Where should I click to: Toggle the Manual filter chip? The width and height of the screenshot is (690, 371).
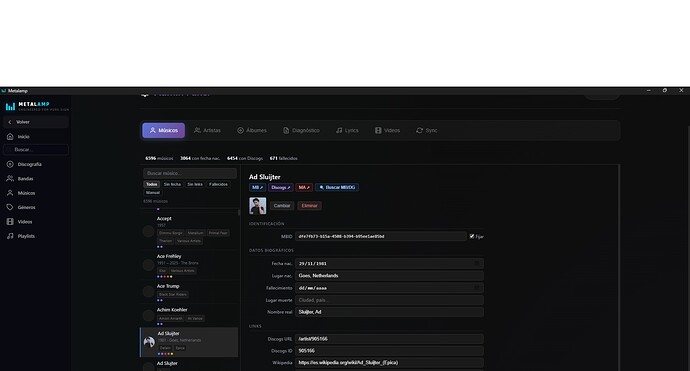point(153,192)
